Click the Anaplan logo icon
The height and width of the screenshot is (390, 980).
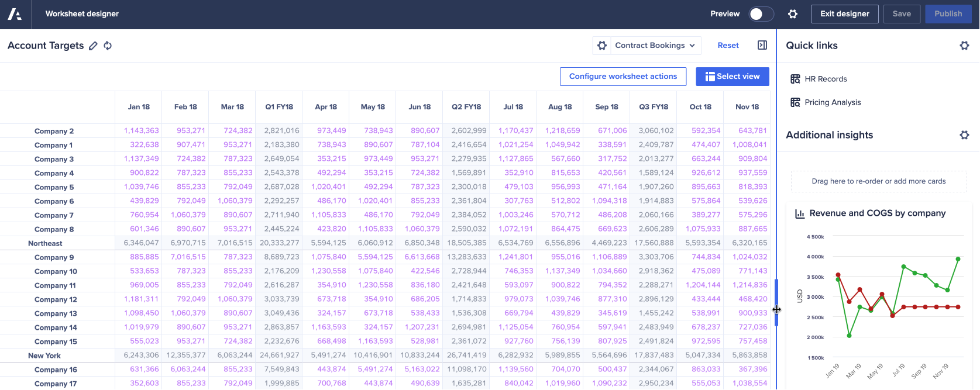(x=15, y=14)
